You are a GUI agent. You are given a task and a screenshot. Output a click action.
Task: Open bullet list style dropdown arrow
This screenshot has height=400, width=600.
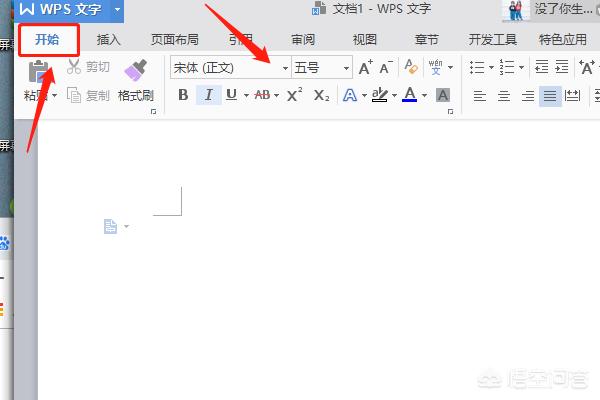pos(491,67)
